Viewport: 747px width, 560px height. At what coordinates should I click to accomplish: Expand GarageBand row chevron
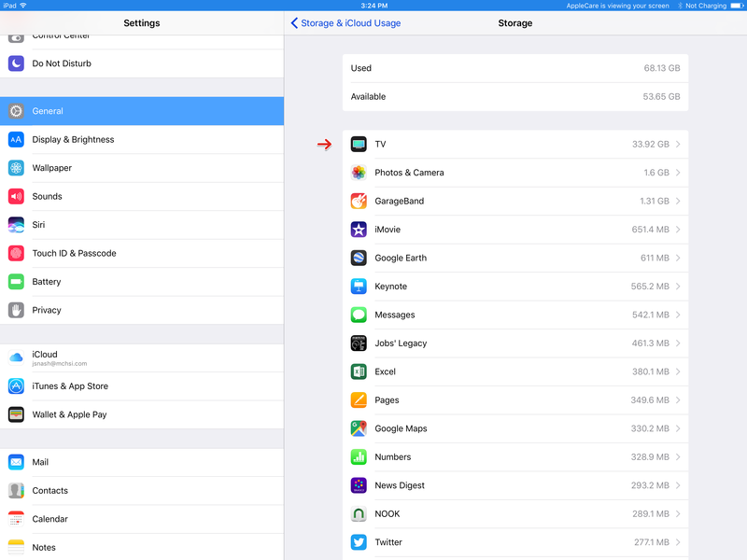pyautogui.click(x=678, y=201)
